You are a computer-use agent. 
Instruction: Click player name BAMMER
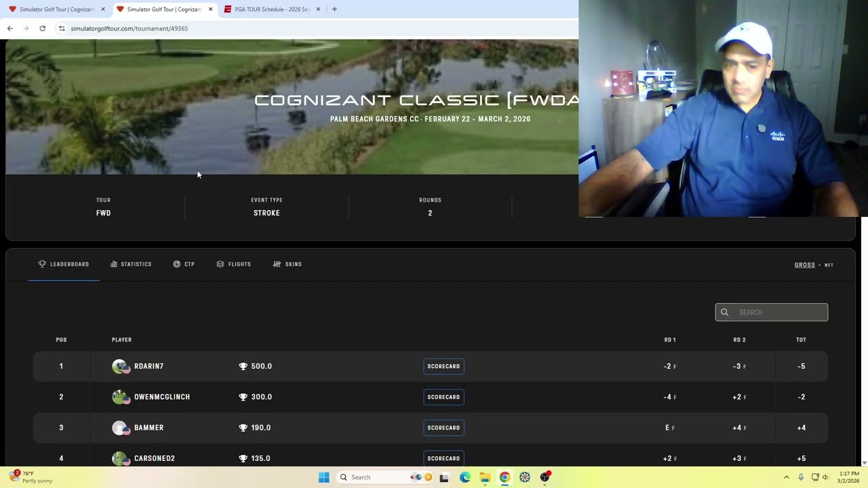[x=149, y=428]
